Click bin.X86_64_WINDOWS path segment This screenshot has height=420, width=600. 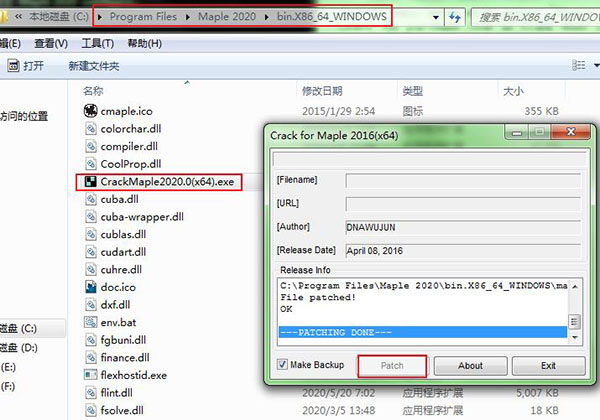[x=332, y=17]
